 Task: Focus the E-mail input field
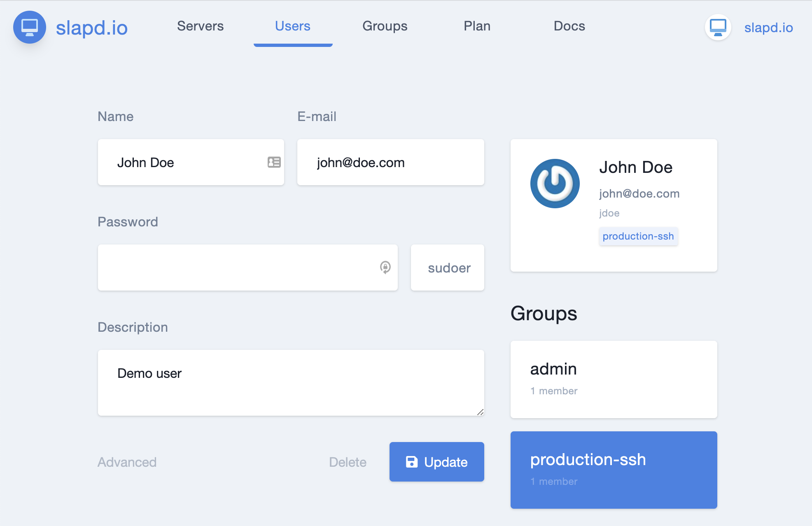[390, 163]
